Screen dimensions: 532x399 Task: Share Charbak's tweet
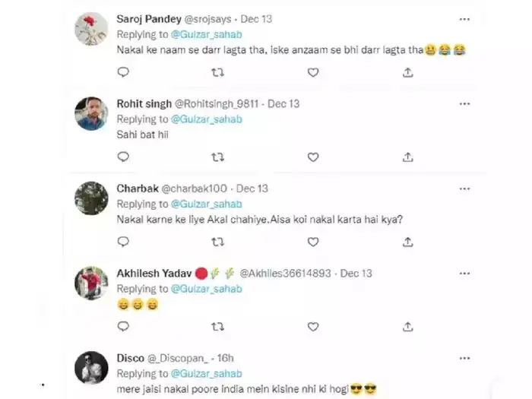(407, 242)
